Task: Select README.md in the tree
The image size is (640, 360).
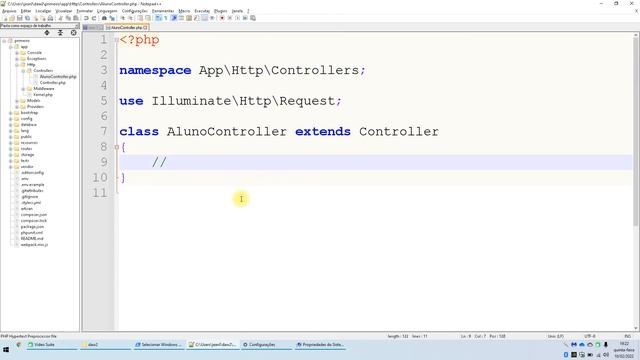Action: pos(32,238)
